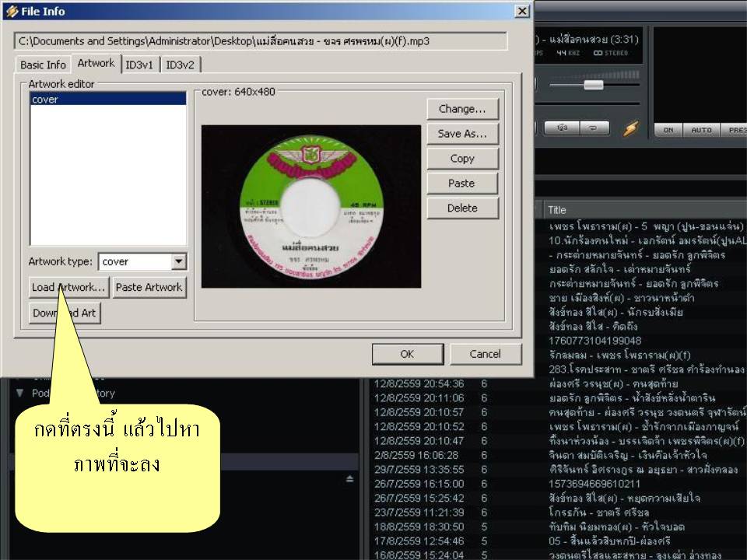747x560 pixels.
Task: Click the date cell '12/8/2559 20:11:06'
Action: [x=419, y=397]
